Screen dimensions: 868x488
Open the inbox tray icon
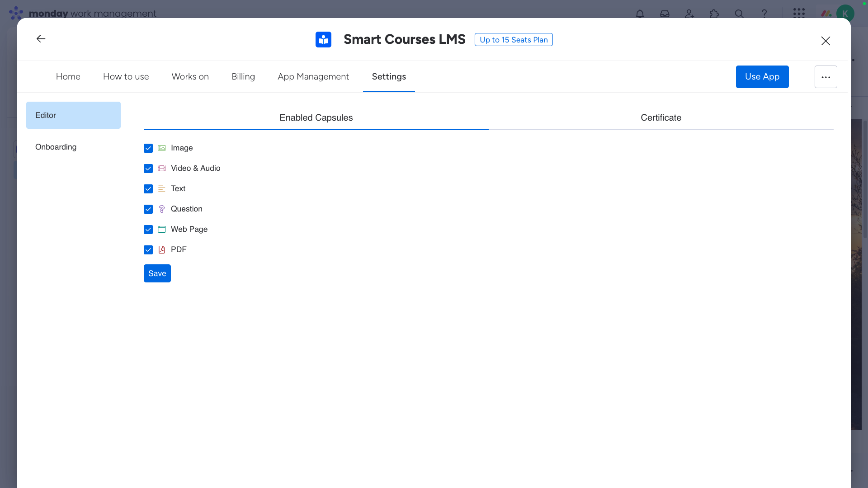pyautogui.click(x=665, y=14)
